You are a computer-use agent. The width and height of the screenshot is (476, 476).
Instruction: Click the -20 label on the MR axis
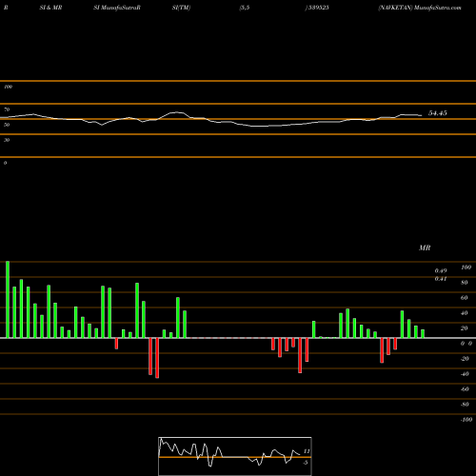[465, 359]
